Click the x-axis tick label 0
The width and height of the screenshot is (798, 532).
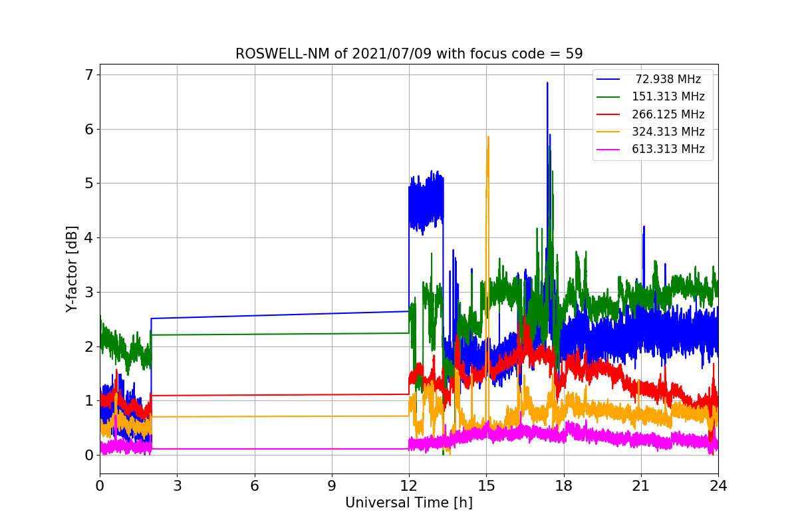point(100,486)
